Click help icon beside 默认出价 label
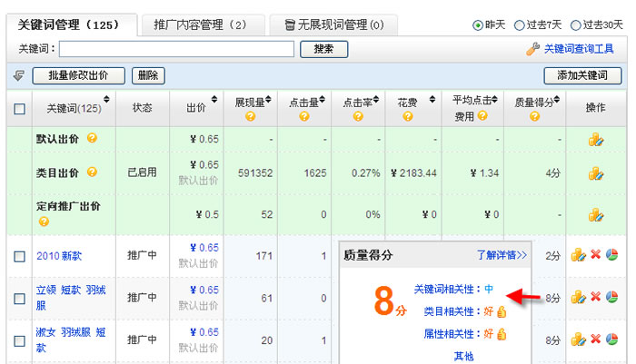Image resolution: width=636 pixels, height=364 pixels. [x=92, y=139]
